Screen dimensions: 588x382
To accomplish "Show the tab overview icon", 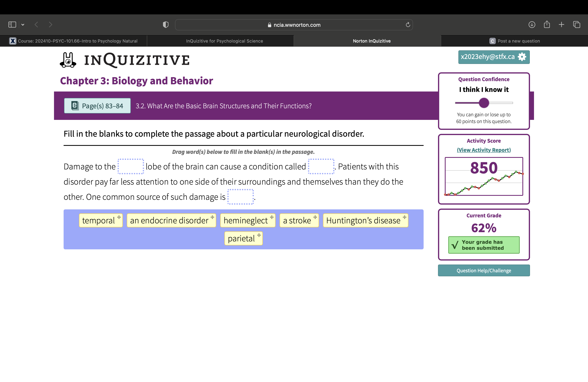I will point(577,25).
